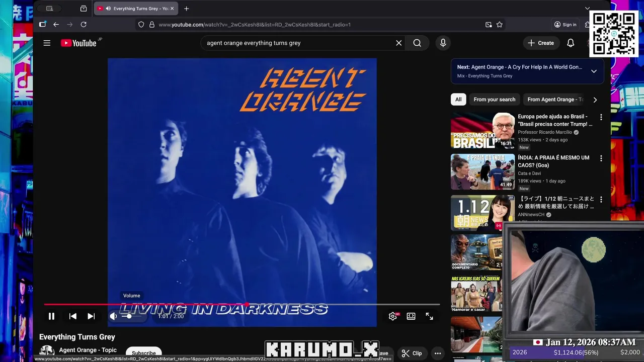The image size is (644, 362).
Task: Open the Namorar e casar thumbnail
Action: point(476,294)
